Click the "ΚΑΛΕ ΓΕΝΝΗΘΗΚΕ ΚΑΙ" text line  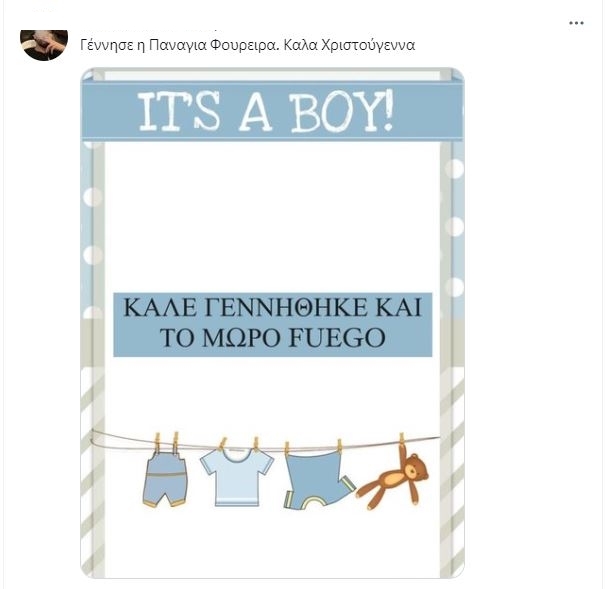272,308
